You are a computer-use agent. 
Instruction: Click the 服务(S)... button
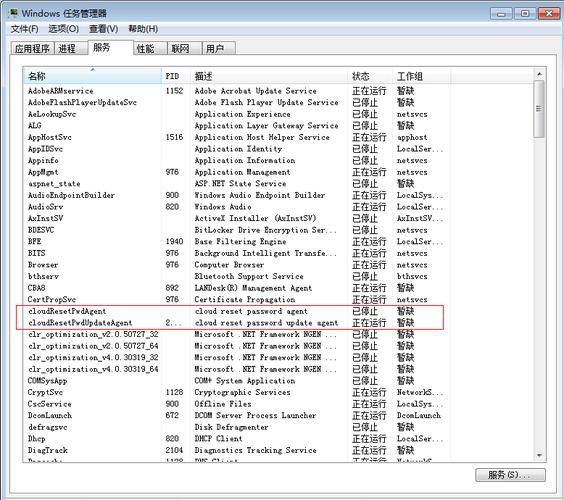(x=510, y=475)
